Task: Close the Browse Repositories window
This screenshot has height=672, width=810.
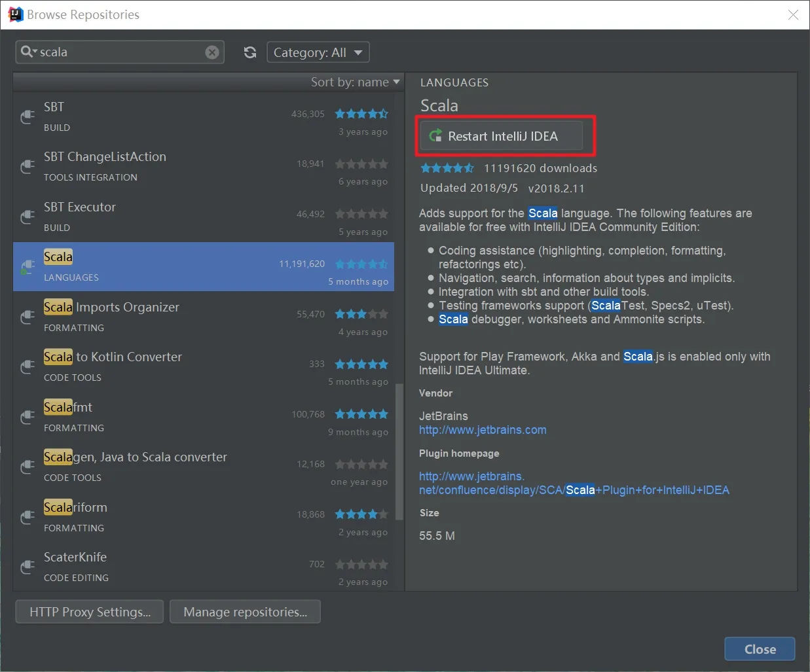Action: point(793,14)
